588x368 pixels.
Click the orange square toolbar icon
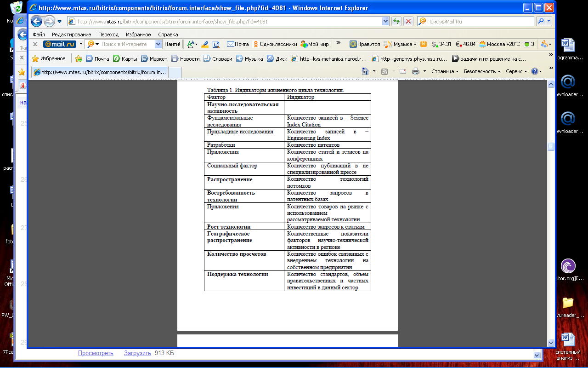pyautogui.click(x=423, y=44)
